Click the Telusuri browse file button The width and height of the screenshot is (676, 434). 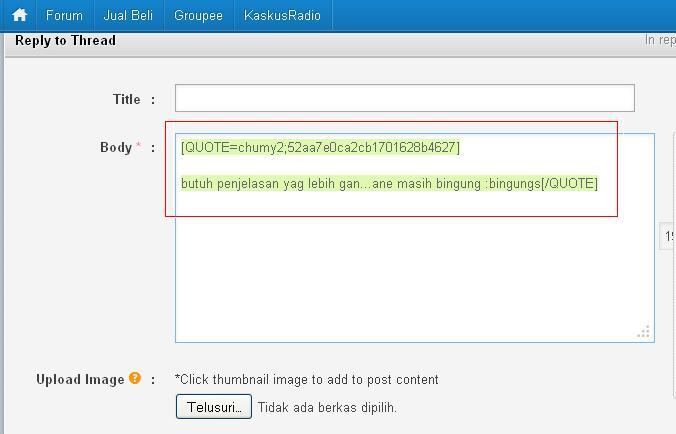pos(214,406)
